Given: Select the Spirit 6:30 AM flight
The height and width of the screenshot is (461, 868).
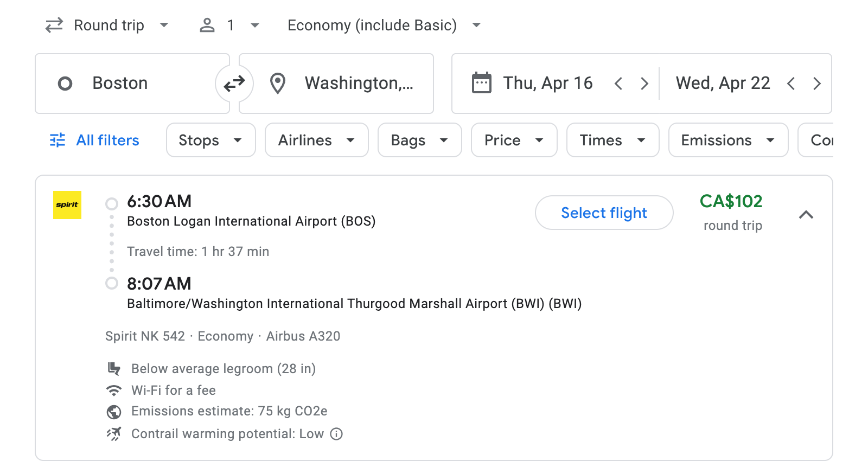Looking at the screenshot, I should pos(604,213).
